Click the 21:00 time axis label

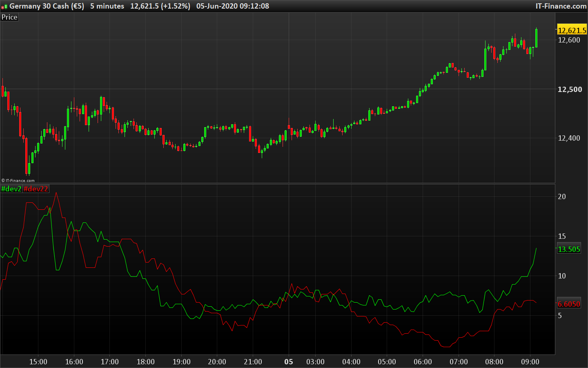coord(253,362)
